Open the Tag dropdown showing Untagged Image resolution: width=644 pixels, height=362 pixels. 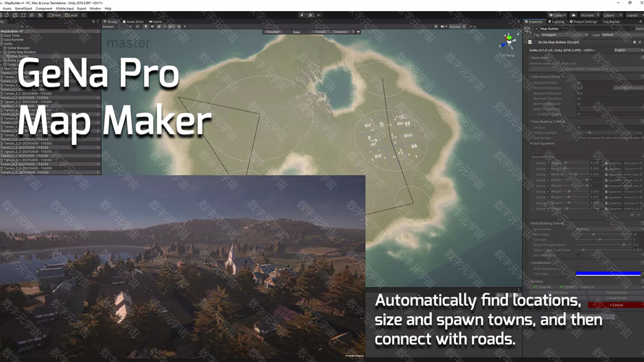[565, 35]
